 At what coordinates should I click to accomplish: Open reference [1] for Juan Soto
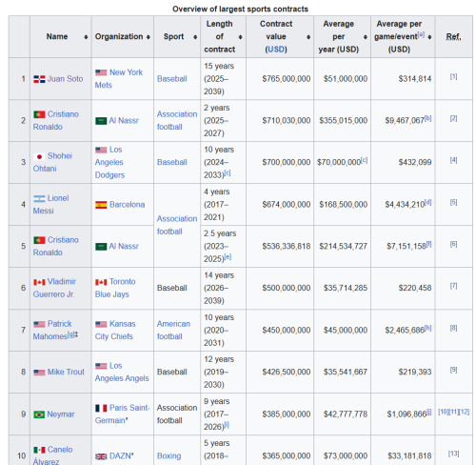tap(453, 76)
